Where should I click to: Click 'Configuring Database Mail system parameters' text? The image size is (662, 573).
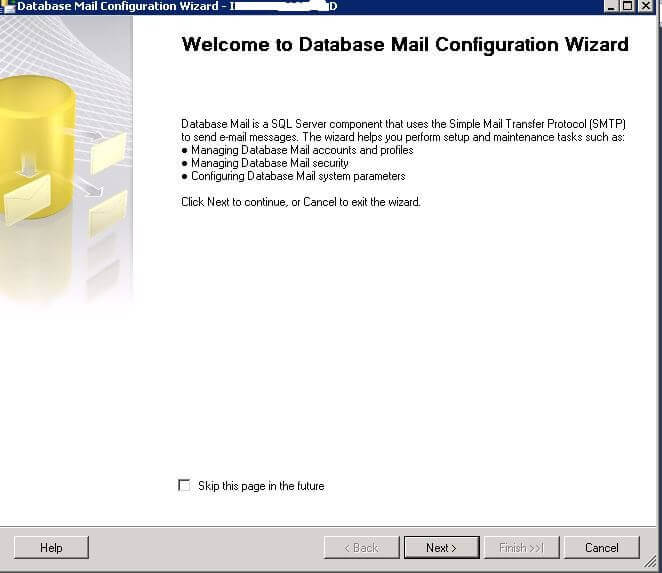coord(298,176)
